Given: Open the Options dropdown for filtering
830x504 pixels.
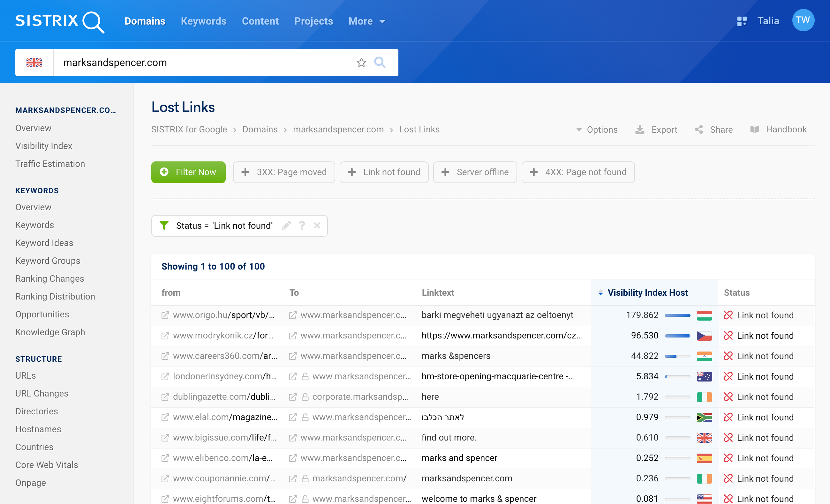Looking at the screenshot, I should (597, 129).
